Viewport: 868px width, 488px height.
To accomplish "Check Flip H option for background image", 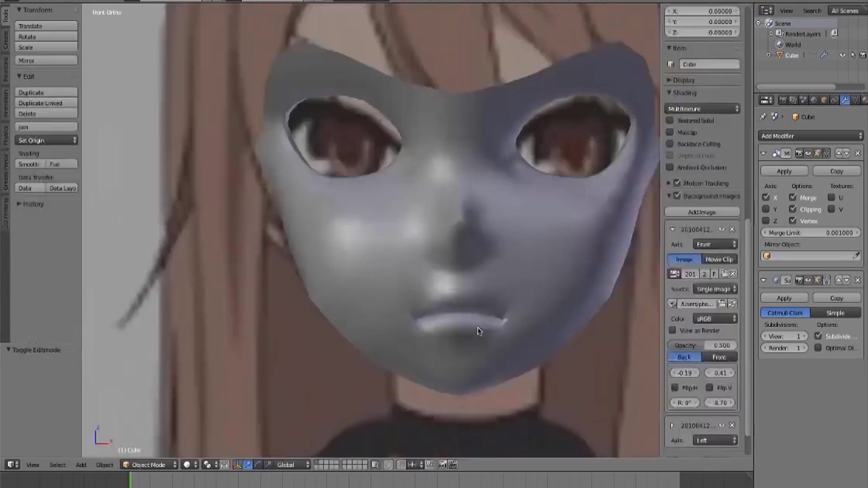I will 675,388.
